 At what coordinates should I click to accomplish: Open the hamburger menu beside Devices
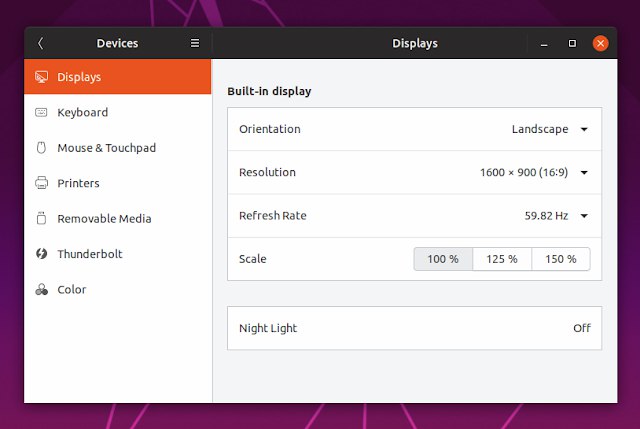point(195,43)
